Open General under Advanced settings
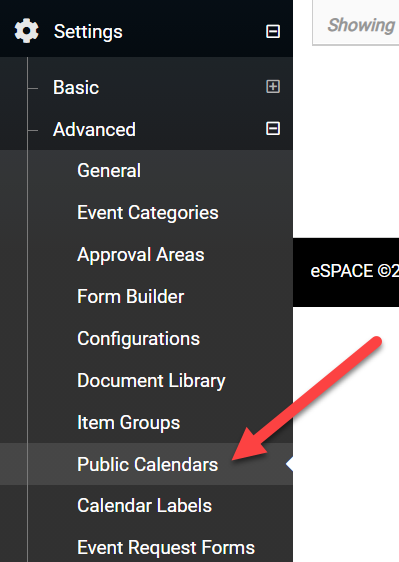 [109, 171]
